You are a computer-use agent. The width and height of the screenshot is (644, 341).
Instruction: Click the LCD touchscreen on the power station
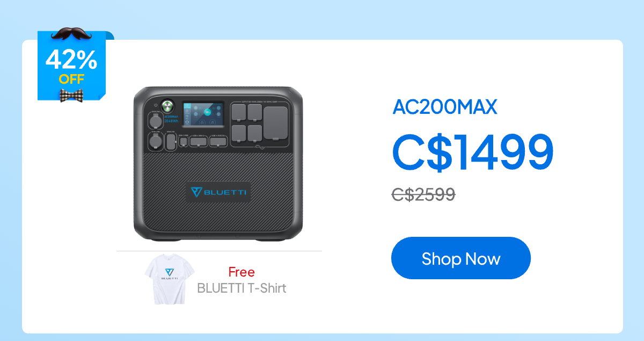click(x=203, y=114)
